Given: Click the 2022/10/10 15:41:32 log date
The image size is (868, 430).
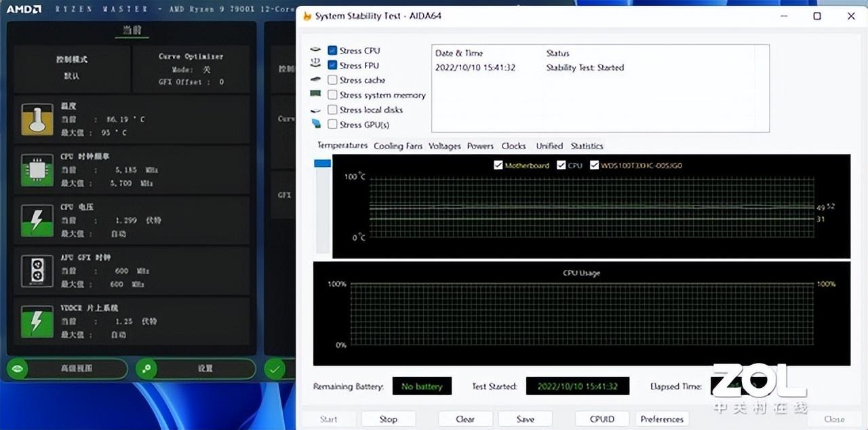Looking at the screenshot, I should point(475,68).
